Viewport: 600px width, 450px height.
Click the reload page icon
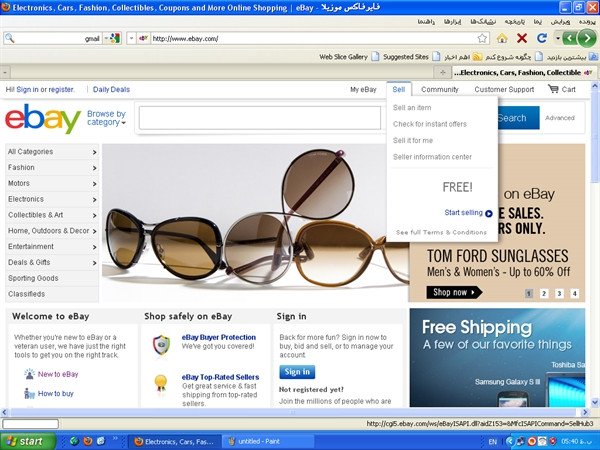[x=541, y=38]
